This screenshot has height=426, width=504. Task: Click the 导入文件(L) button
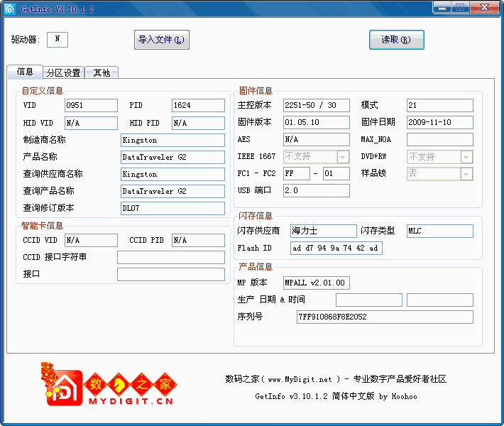[162, 40]
